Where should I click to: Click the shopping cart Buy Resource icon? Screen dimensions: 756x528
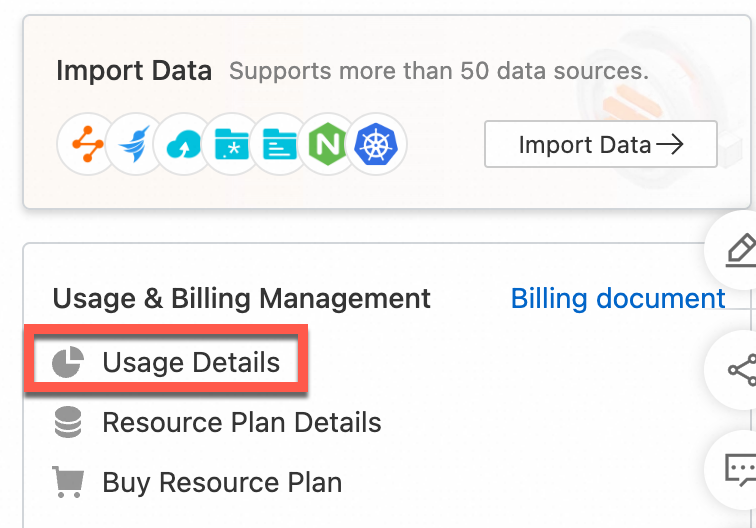[67, 482]
